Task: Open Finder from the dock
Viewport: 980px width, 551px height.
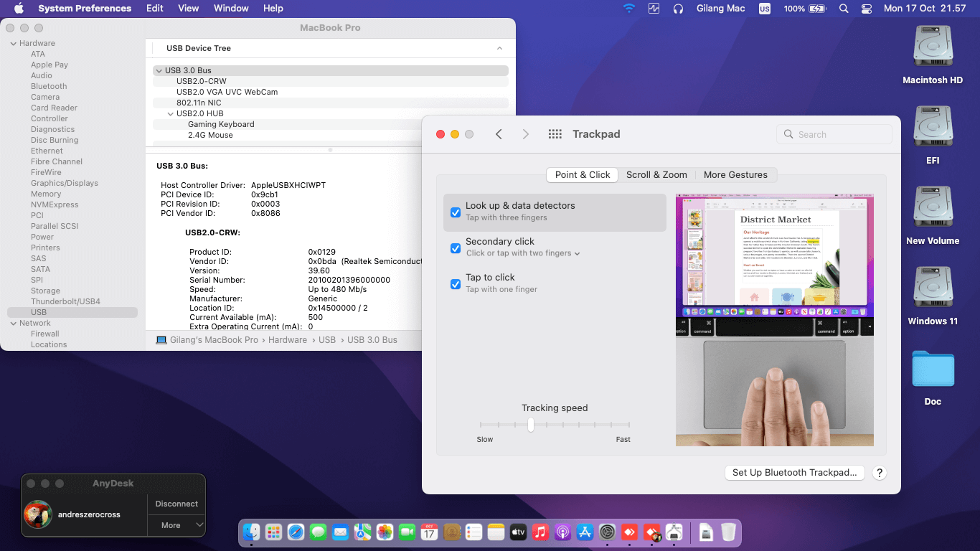Action: click(x=251, y=532)
